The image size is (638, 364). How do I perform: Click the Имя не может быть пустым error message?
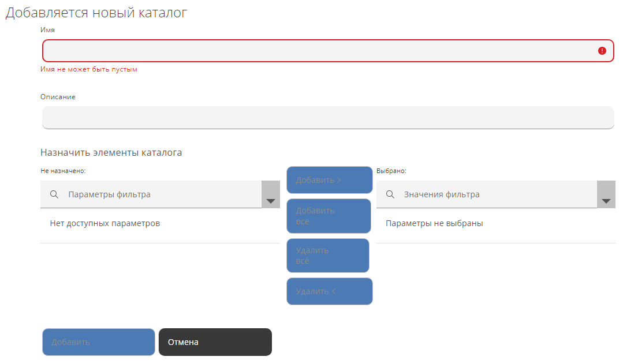click(x=89, y=69)
